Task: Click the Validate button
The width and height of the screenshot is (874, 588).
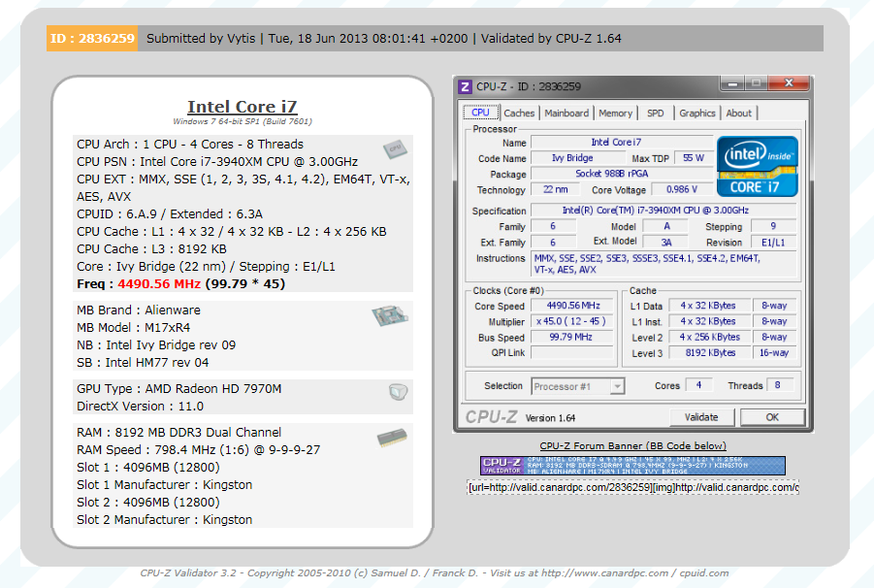Action: [x=701, y=417]
